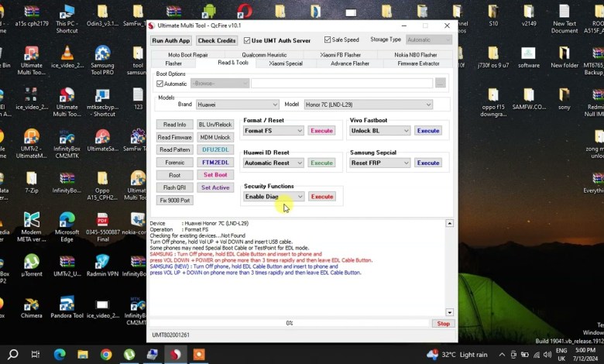Click the Read Info button

pyautogui.click(x=174, y=125)
